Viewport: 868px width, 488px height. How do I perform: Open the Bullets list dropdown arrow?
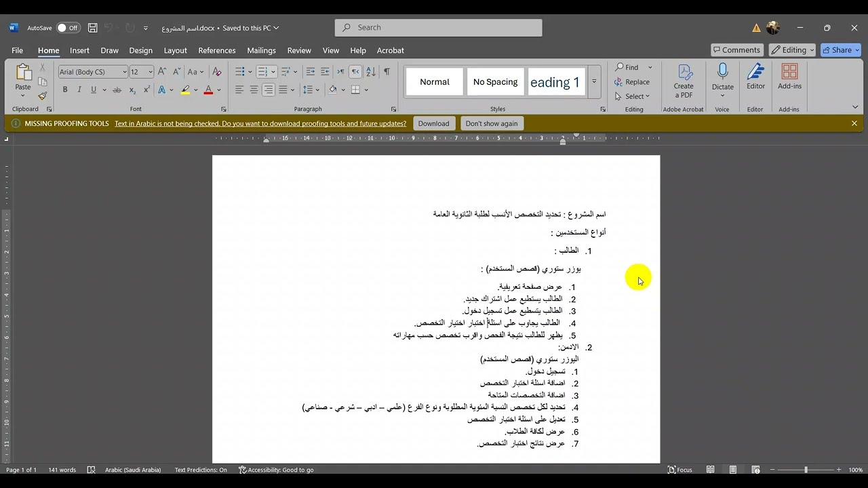coord(250,72)
